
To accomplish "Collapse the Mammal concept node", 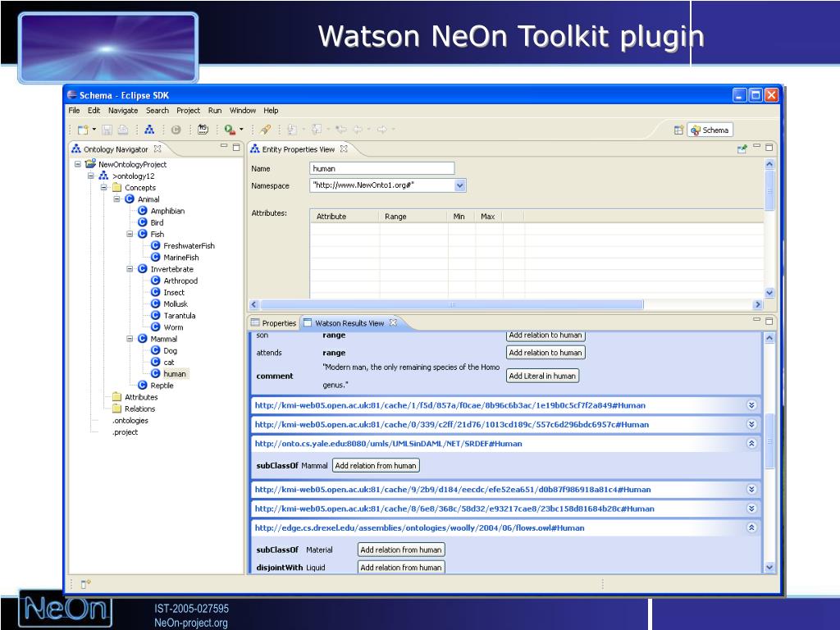I will tap(130, 339).
